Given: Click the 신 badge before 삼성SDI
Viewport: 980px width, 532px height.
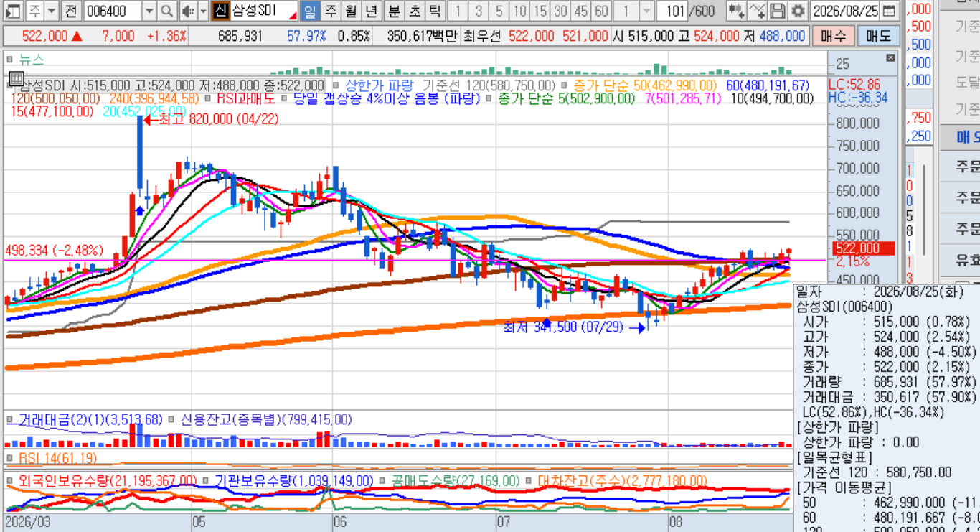Looking at the screenshot, I should pos(220,11).
